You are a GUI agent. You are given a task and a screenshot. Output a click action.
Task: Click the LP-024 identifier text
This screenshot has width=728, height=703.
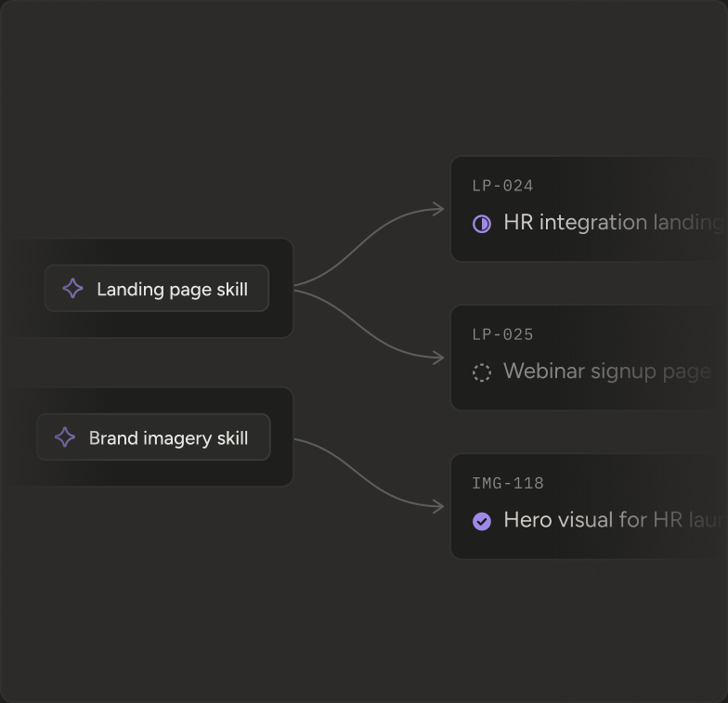503,186
